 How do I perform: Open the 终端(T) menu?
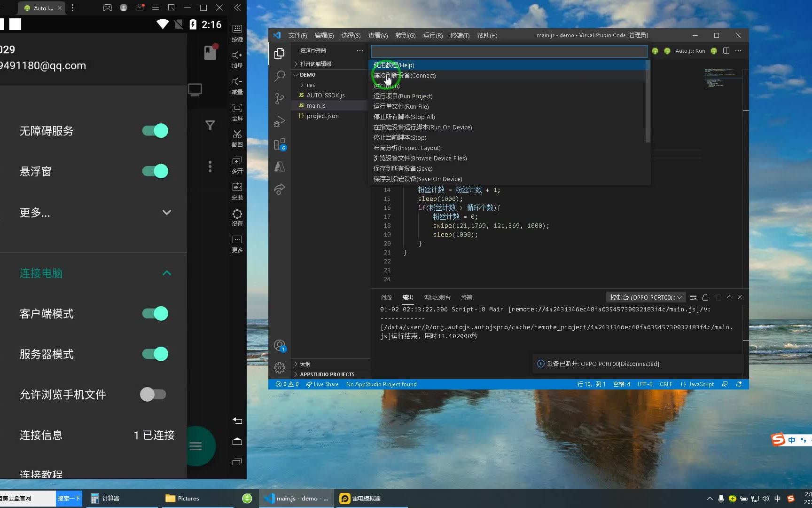pos(460,35)
